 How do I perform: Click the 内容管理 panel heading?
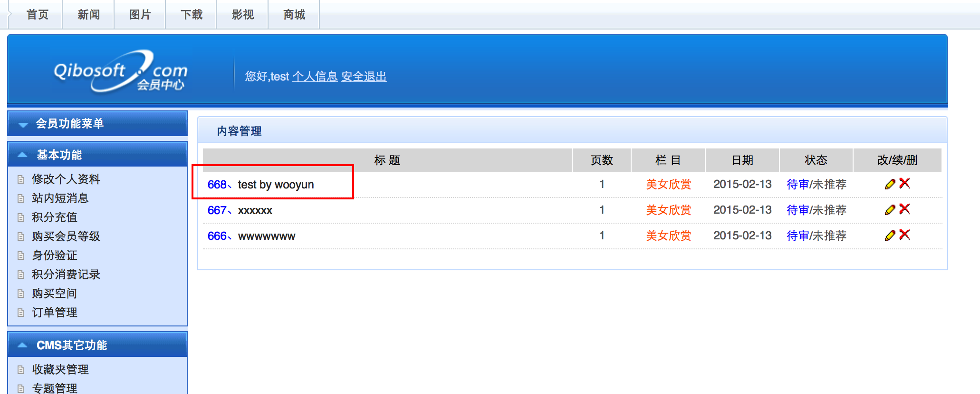(x=239, y=131)
